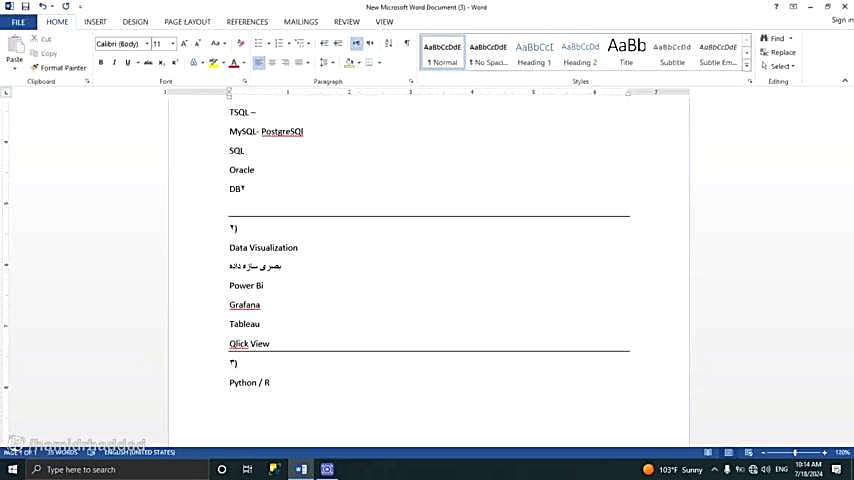Switch to the REFERENCES tab
Viewport: 854px width, 480px height.
247,22
